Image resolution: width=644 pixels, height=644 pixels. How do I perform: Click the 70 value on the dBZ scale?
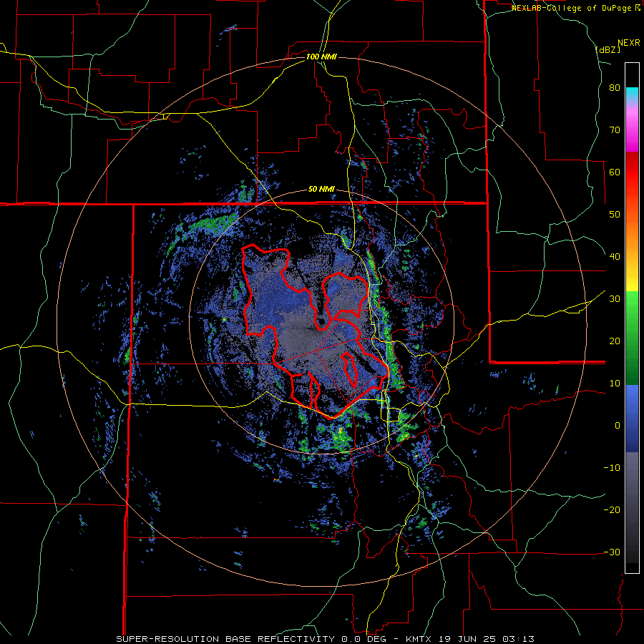(x=615, y=130)
